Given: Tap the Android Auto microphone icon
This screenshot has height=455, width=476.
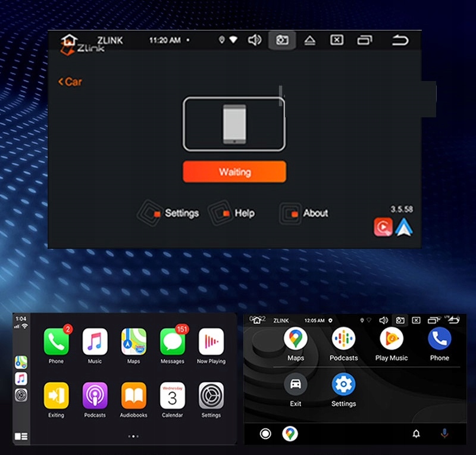Looking at the screenshot, I should point(444,434).
